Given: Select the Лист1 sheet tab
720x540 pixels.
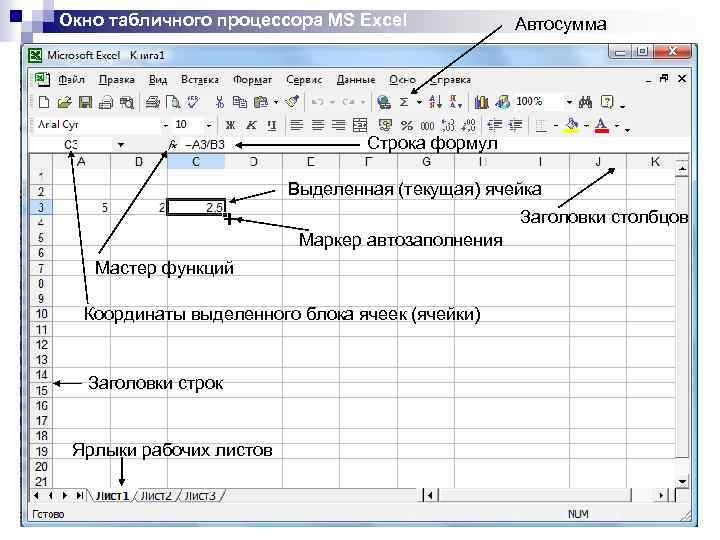Looking at the screenshot, I should (x=112, y=496).
